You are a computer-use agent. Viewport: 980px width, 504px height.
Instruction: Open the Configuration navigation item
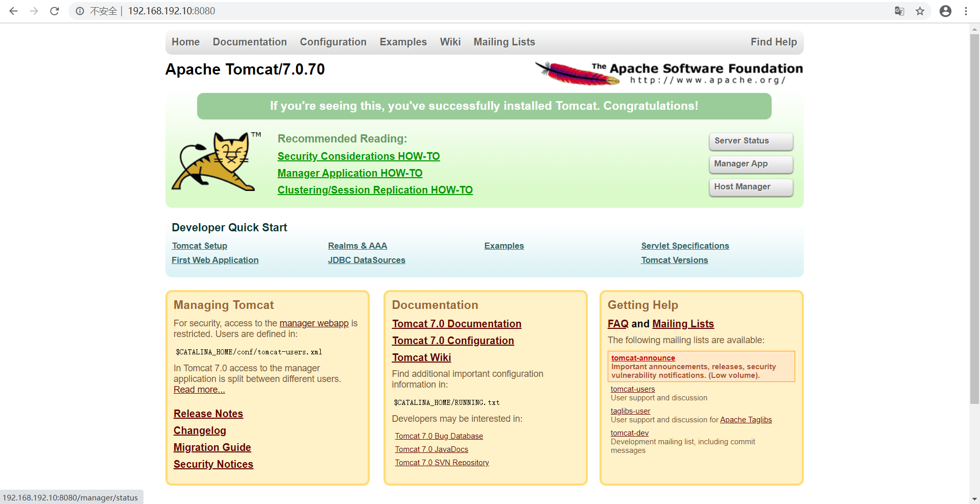tap(333, 42)
